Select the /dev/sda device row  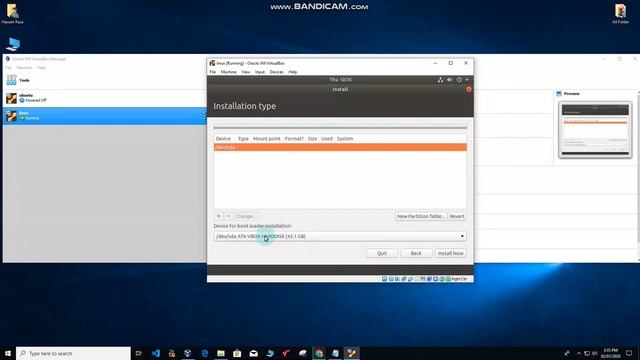(340, 147)
